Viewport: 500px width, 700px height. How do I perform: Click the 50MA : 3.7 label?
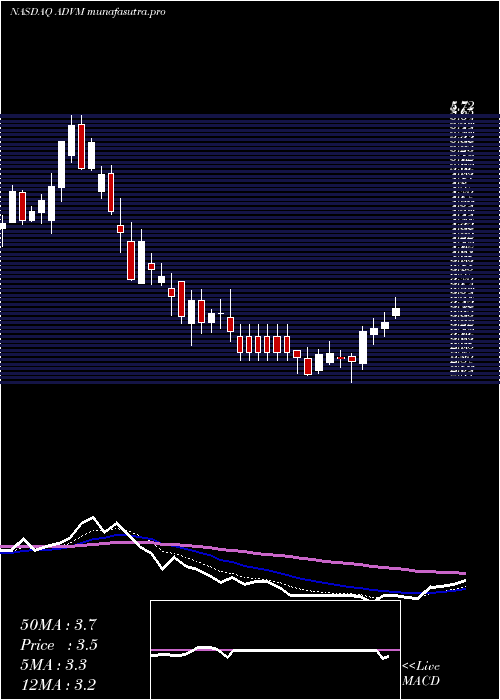[58, 625]
